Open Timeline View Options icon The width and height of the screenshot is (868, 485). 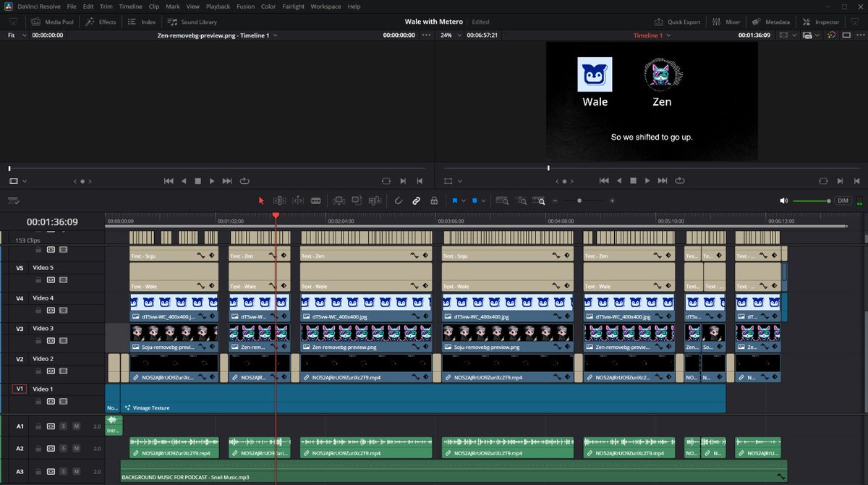13,201
